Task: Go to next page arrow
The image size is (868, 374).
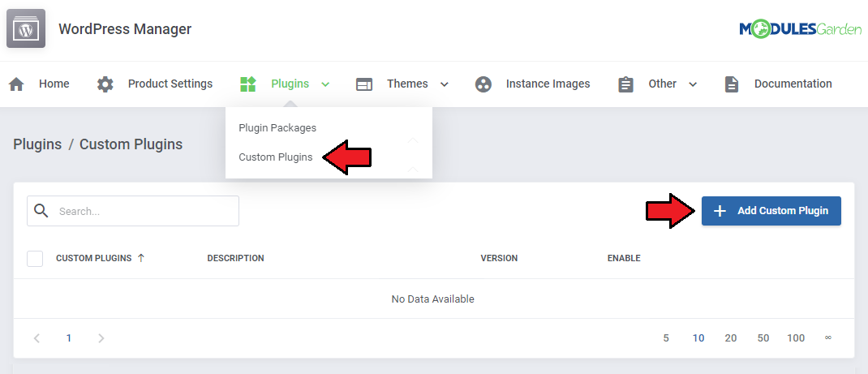Action: point(101,338)
